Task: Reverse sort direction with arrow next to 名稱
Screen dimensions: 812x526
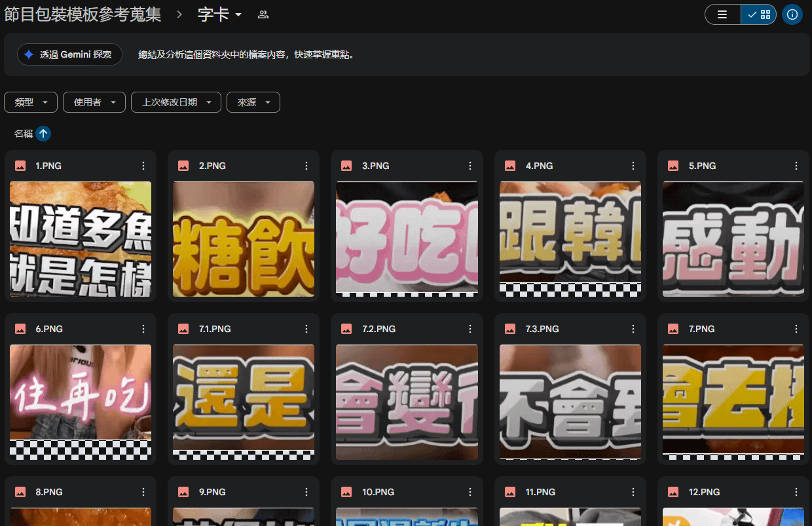Action: (43, 134)
